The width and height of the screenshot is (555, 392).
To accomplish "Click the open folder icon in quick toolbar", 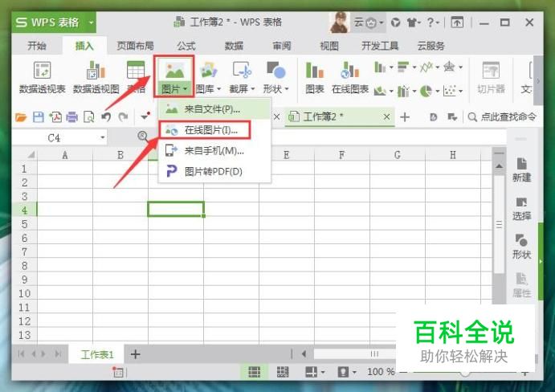I will click(x=21, y=116).
